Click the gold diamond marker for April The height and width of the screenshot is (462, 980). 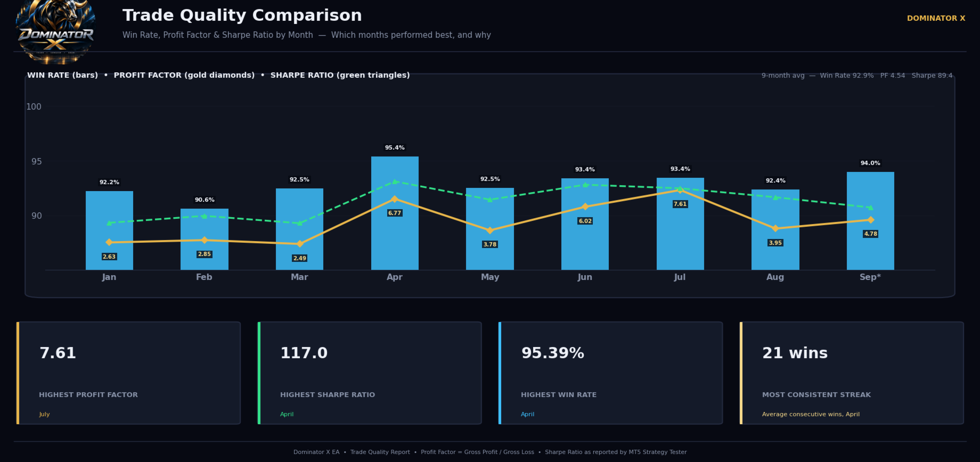tap(395, 199)
